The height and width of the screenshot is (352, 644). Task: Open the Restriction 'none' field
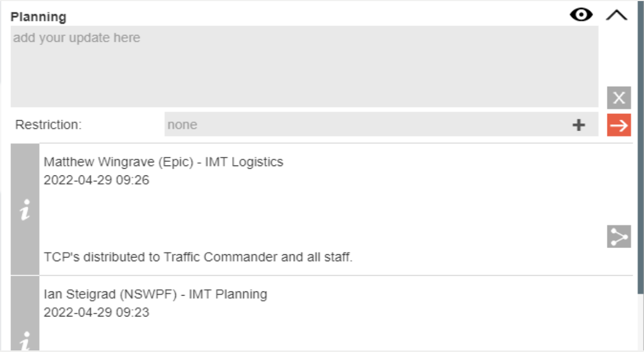(365, 125)
